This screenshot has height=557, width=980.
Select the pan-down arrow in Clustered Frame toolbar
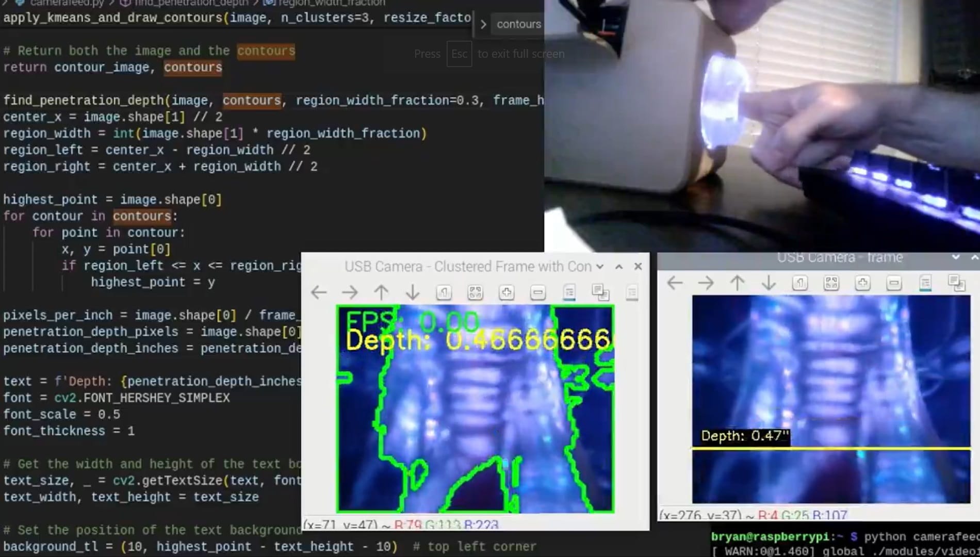point(413,292)
